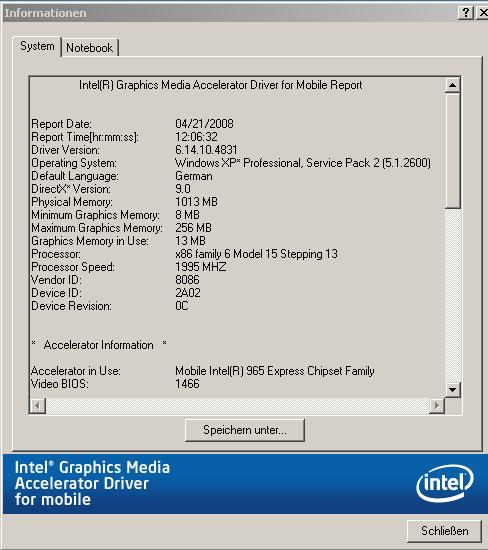Click physical memory value 1013 MB
Image resolution: width=488 pixels, height=550 pixels.
point(196,202)
